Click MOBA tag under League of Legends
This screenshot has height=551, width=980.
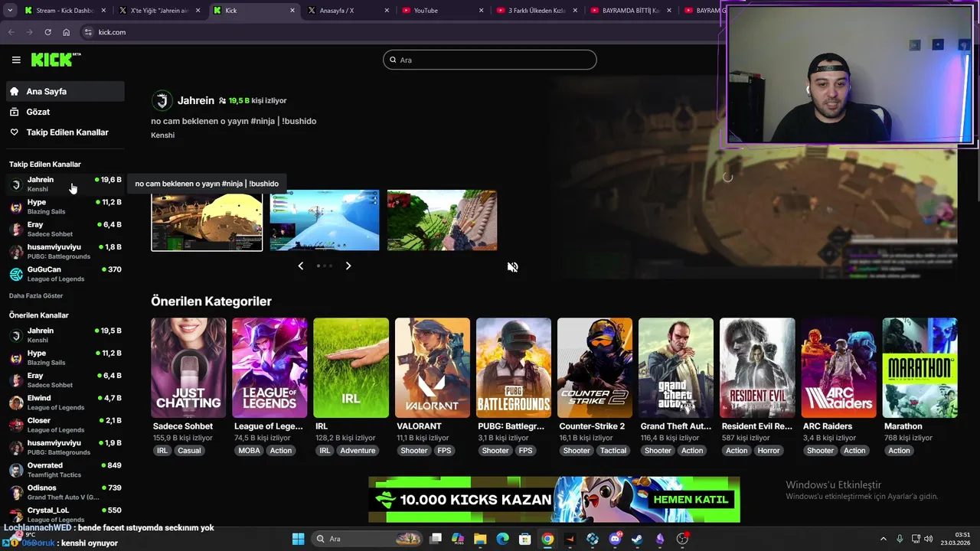click(249, 451)
